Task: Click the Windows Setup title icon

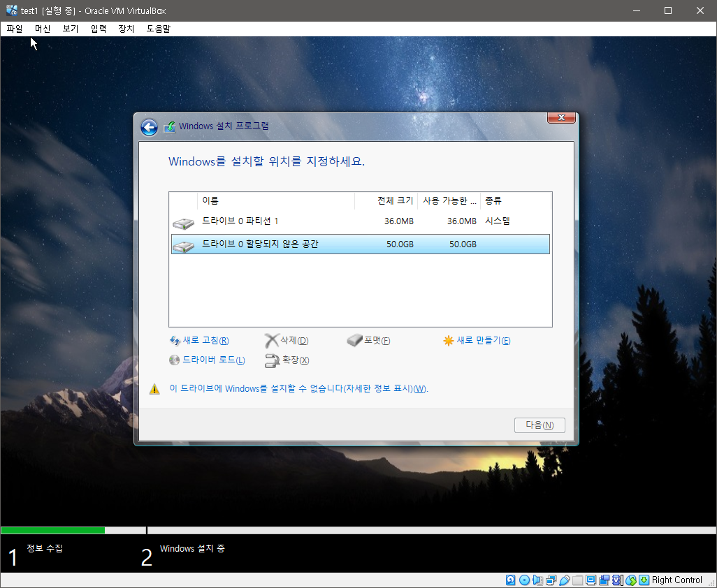Action: [170, 126]
